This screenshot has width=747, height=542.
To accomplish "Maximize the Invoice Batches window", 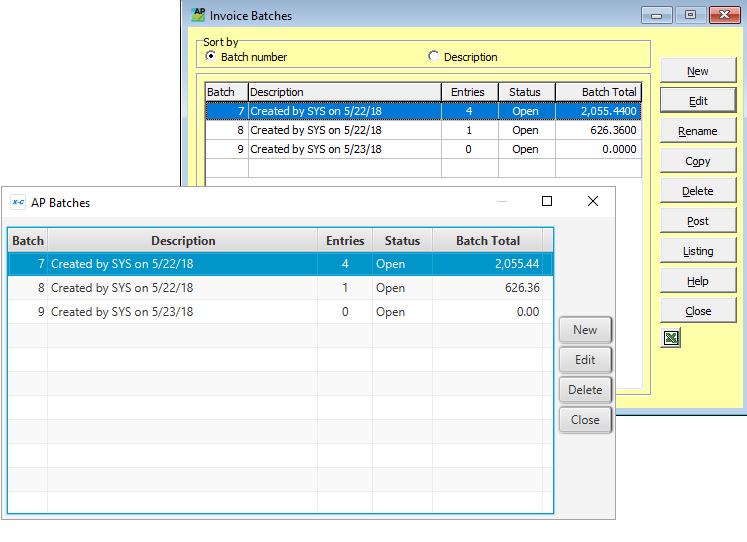I will pos(690,15).
